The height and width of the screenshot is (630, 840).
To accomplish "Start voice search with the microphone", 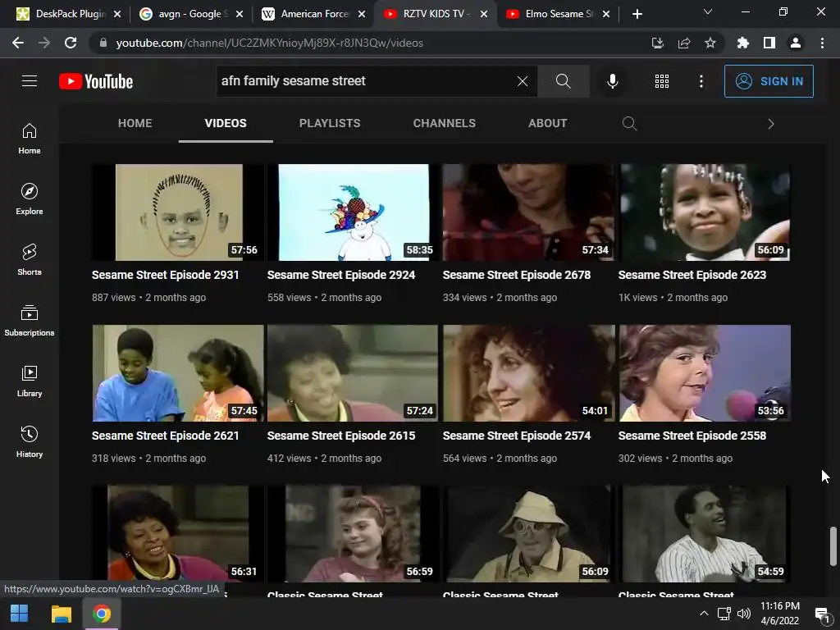I will point(612,81).
